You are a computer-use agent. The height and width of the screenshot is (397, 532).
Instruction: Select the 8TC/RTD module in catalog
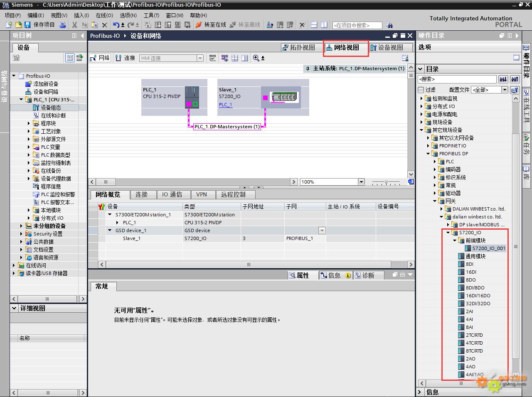(x=470, y=351)
